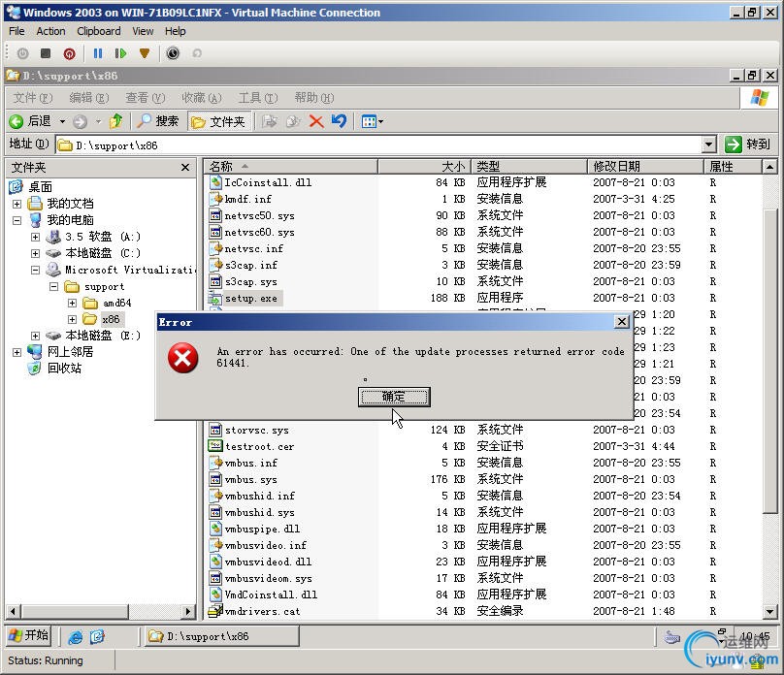The width and height of the screenshot is (784, 675).
Task: Click the green Reset/play VM icon
Action: point(120,53)
